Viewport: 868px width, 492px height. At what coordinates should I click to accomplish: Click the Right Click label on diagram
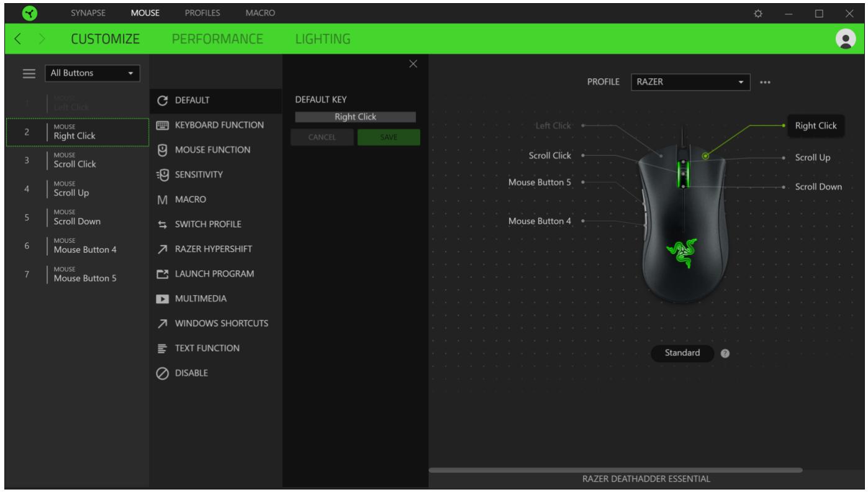pos(815,125)
